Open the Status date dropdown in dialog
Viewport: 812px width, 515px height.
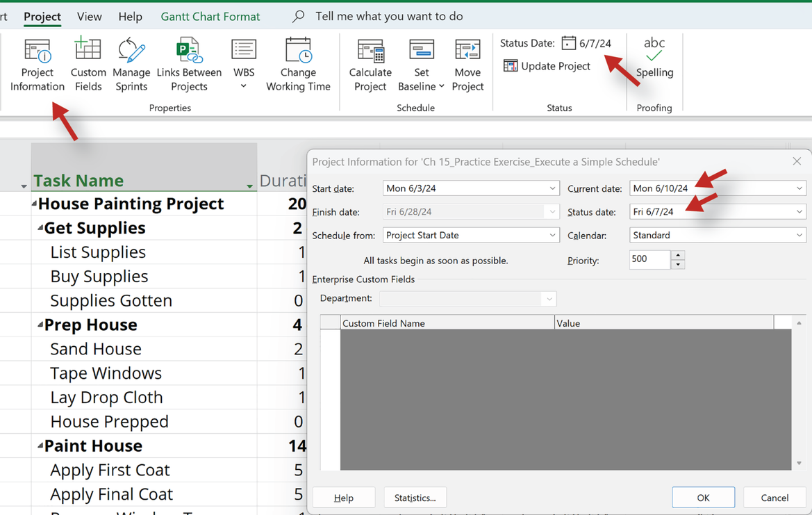[x=799, y=211]
